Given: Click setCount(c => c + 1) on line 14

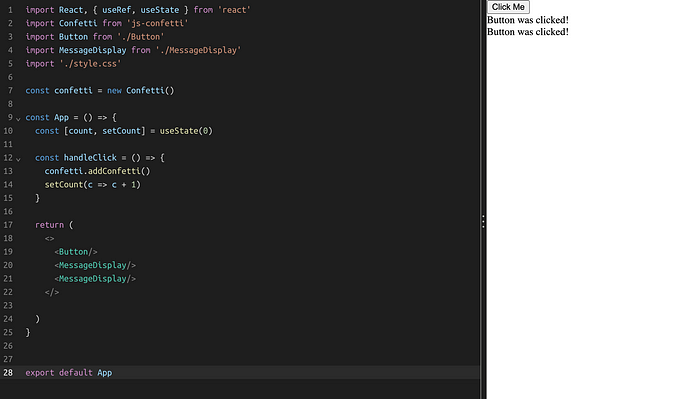Looking at the screenshot, I should click(92, 184).
